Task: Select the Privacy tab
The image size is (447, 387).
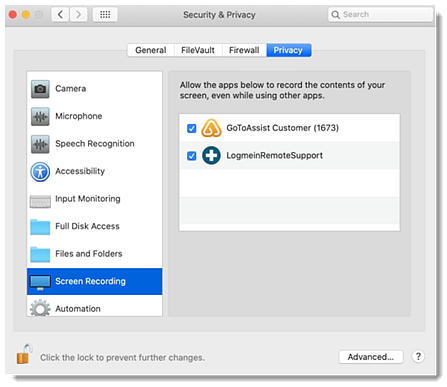Action: 288,50
